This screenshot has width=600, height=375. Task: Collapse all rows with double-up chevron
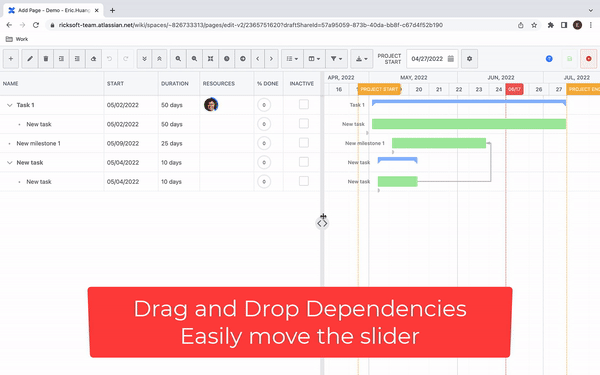(x=159, y=59)
